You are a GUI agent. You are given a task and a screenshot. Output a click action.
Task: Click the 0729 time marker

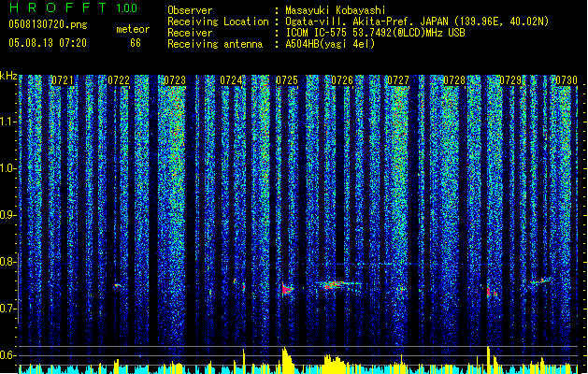pyautogui.click(x=510, y=80)
